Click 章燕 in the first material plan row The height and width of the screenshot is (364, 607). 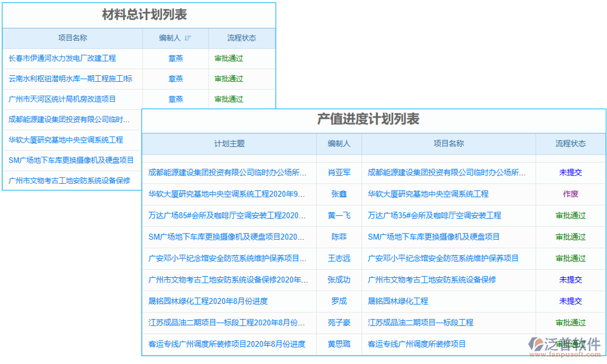(x=175, y=58)
